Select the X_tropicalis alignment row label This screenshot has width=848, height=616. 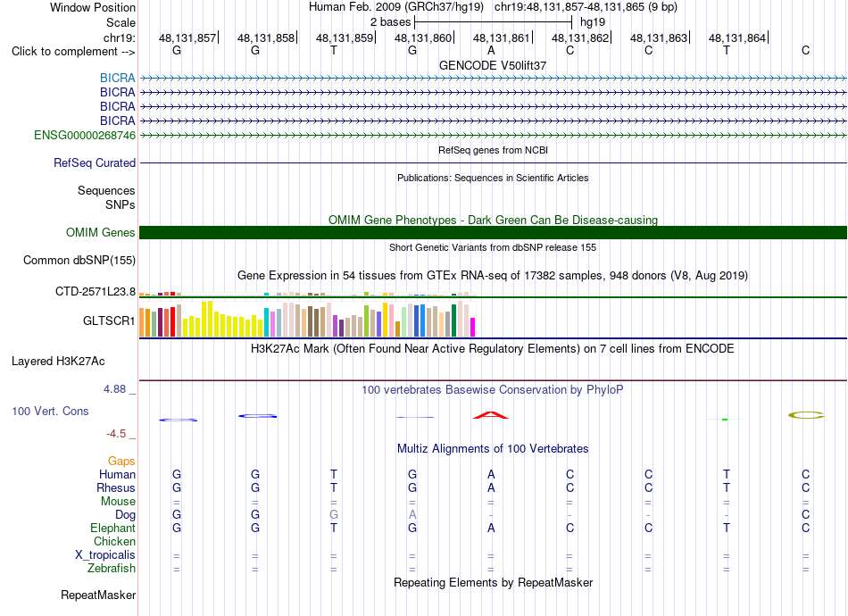(105, 555)
